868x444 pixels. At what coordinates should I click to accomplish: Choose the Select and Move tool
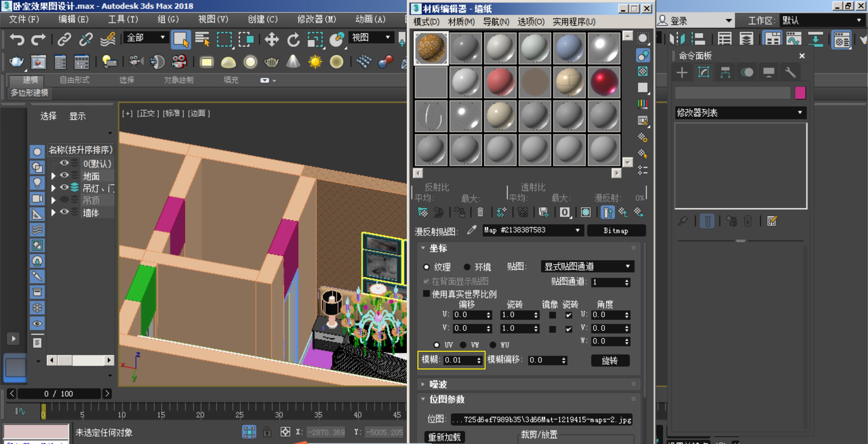[272, 40]
